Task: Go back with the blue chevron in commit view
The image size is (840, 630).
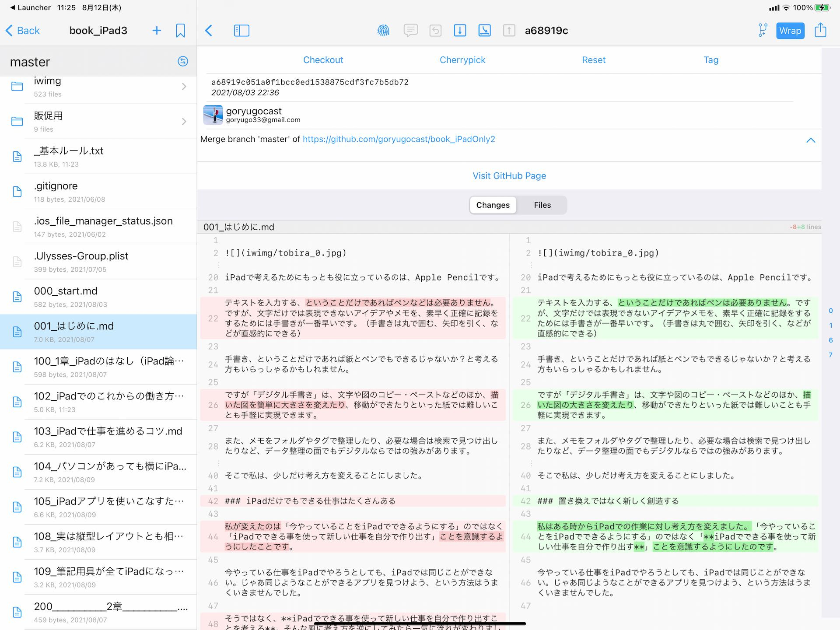Action: click(209, 31)
